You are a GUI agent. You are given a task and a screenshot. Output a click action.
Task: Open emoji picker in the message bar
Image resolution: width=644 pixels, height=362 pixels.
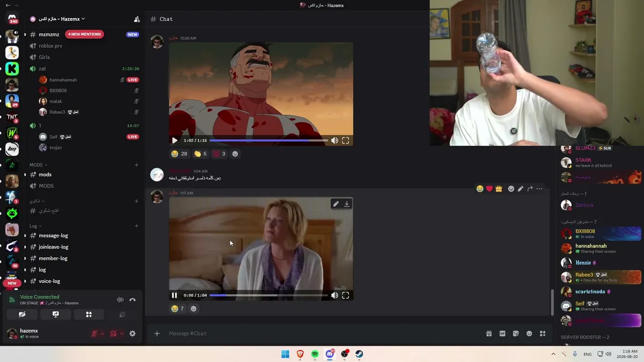pyautogui.click(x=529, y=333)
